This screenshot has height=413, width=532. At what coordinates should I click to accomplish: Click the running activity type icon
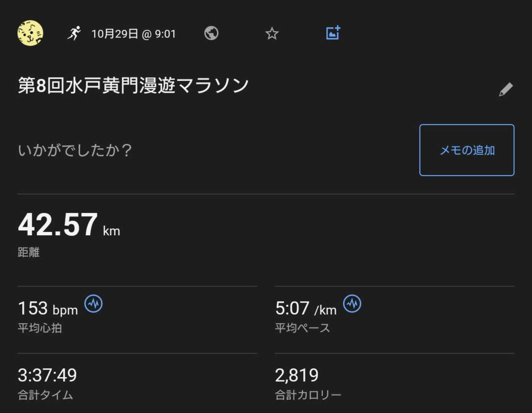tap(74, 33)
